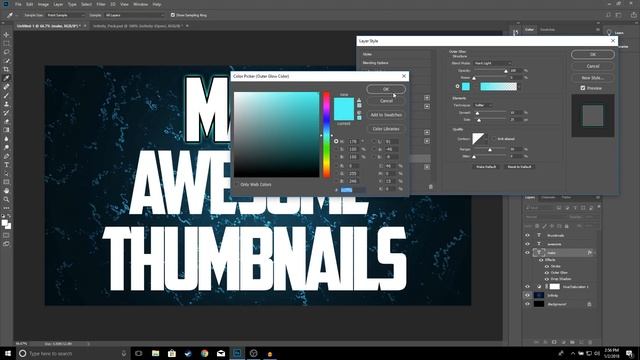This screenshot has width=640, height=360.
Task: Select the Zoom tool in toolbar
Action: pyautogui.click(x=6, y=199)
